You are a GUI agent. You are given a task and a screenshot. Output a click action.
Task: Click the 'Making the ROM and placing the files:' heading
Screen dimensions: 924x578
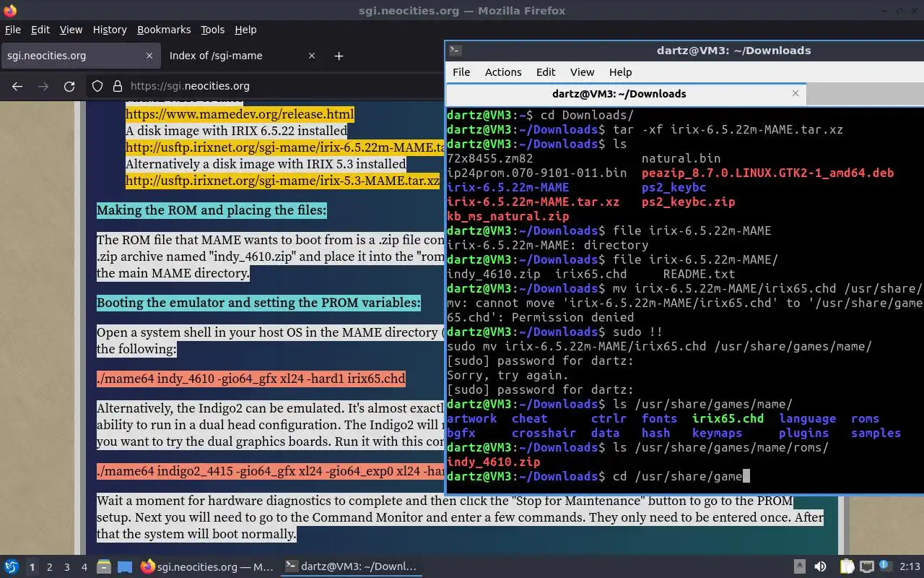(212, 210)
